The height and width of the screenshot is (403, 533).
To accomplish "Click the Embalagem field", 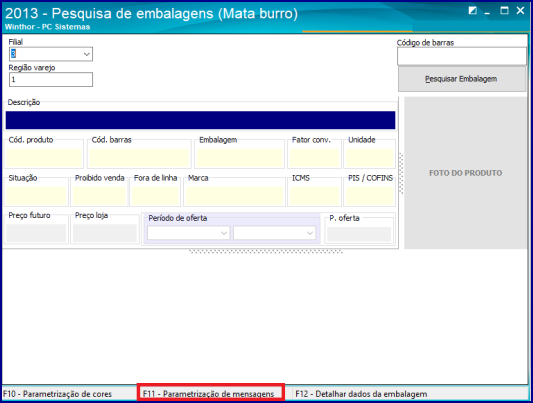I will coord(239,157).
